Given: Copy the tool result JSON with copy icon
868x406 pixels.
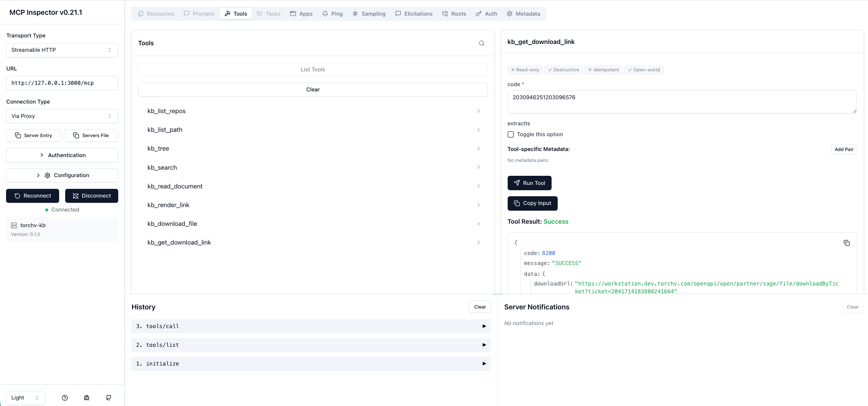Looking at the screenshot, I should [x=846, y=243].
